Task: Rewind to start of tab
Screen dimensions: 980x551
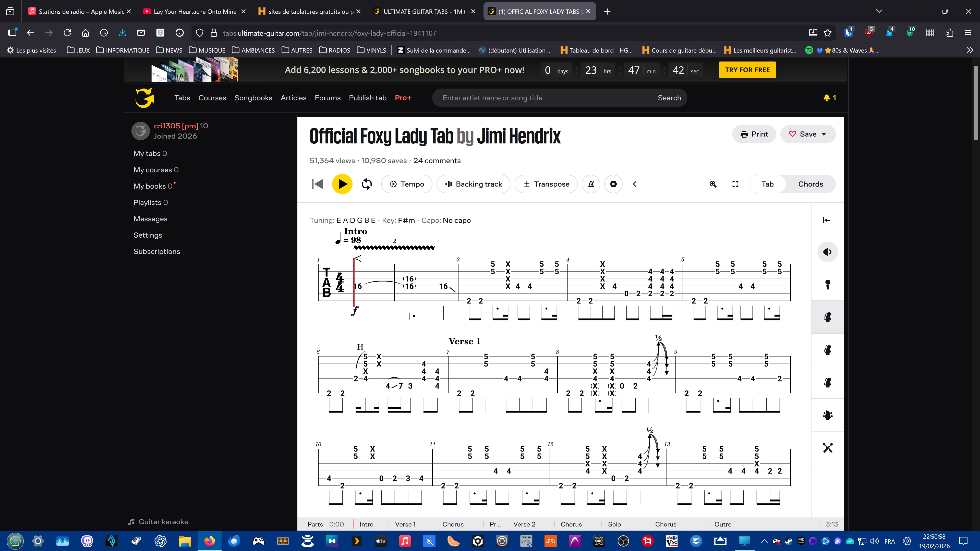Action: (317, 184)
